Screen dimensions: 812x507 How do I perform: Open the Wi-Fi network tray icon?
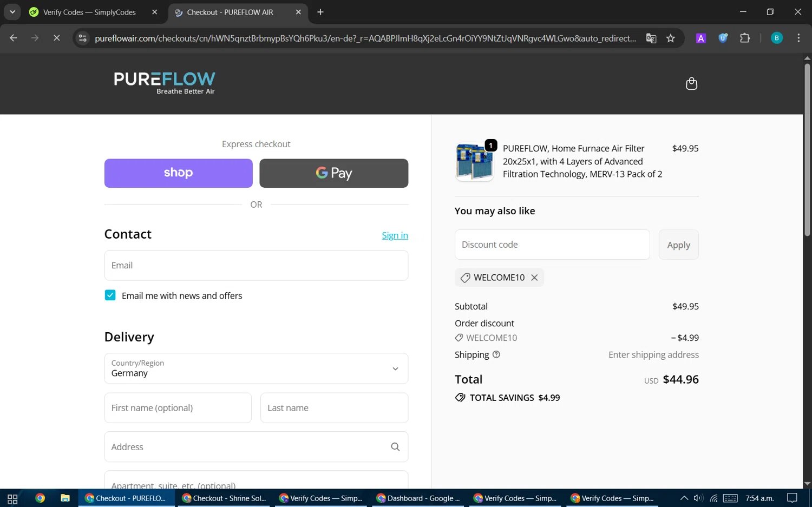click(713, 498)
